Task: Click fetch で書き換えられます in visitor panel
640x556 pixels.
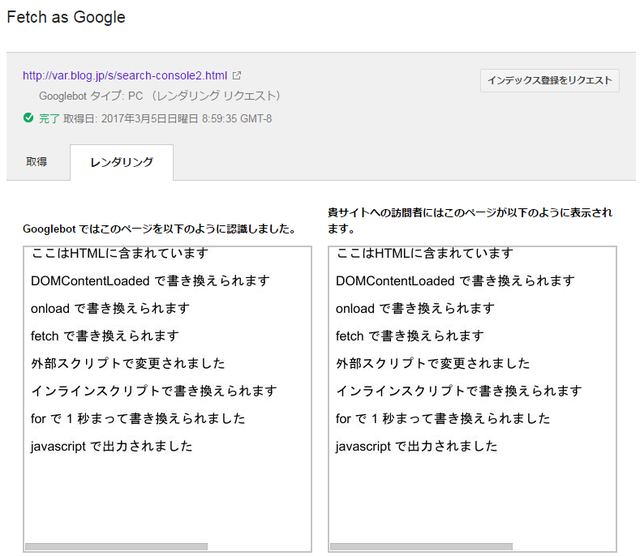Action: click(410, 336)
